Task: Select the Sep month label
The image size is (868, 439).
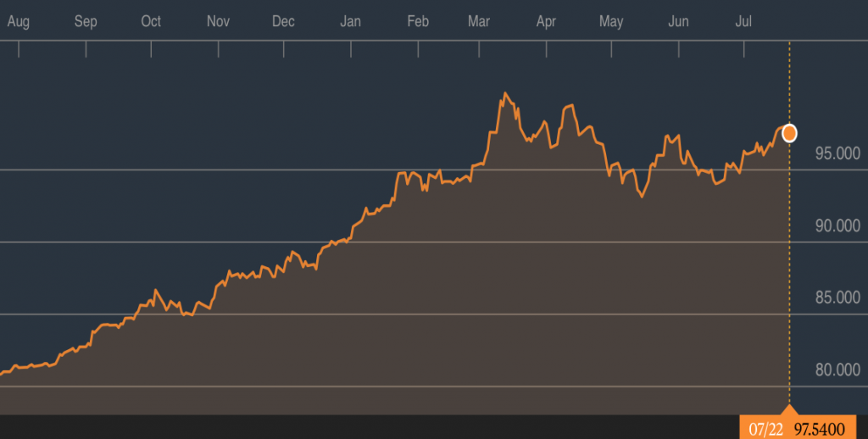Action: pos(86,22)
